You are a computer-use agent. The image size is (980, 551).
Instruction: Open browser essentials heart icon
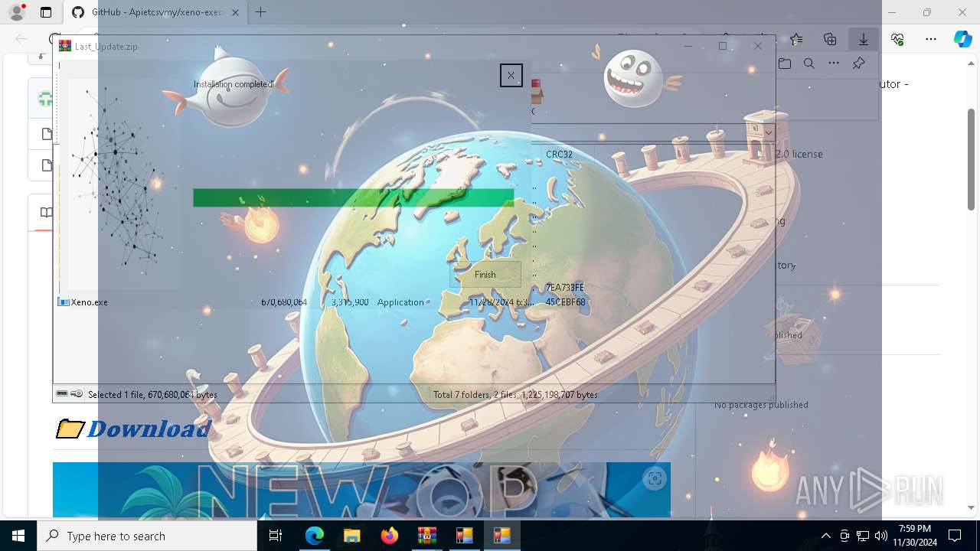point(897,39)
